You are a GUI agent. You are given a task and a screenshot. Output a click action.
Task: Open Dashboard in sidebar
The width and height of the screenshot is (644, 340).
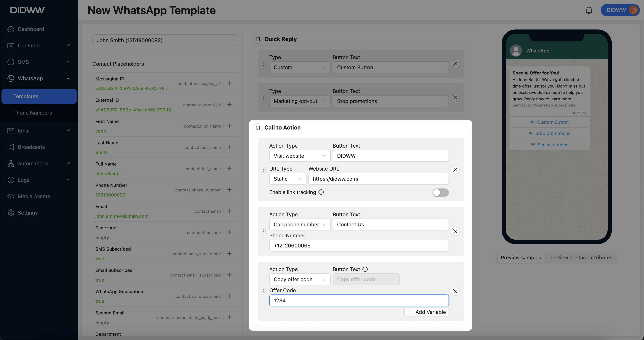coord(39,29)
